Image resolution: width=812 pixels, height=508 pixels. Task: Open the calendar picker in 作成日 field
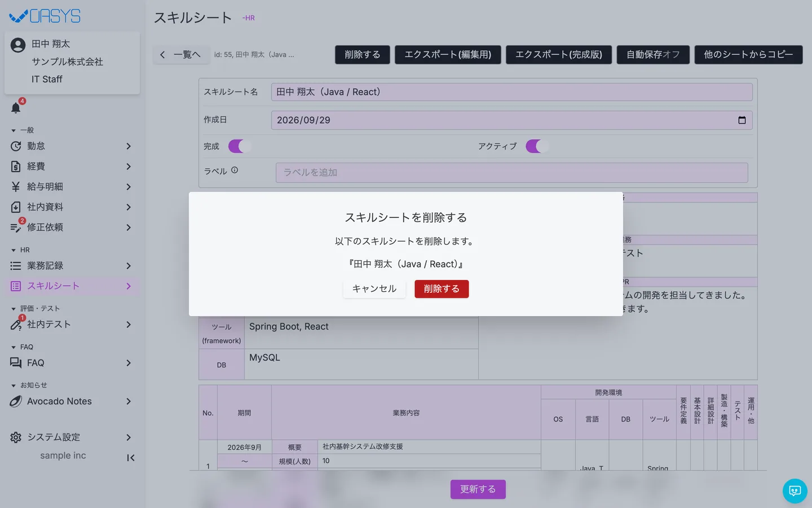[742, 120]
